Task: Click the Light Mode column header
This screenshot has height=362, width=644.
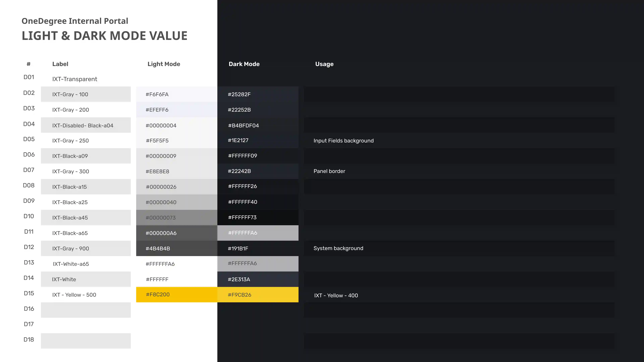Action: click(164, 64)
